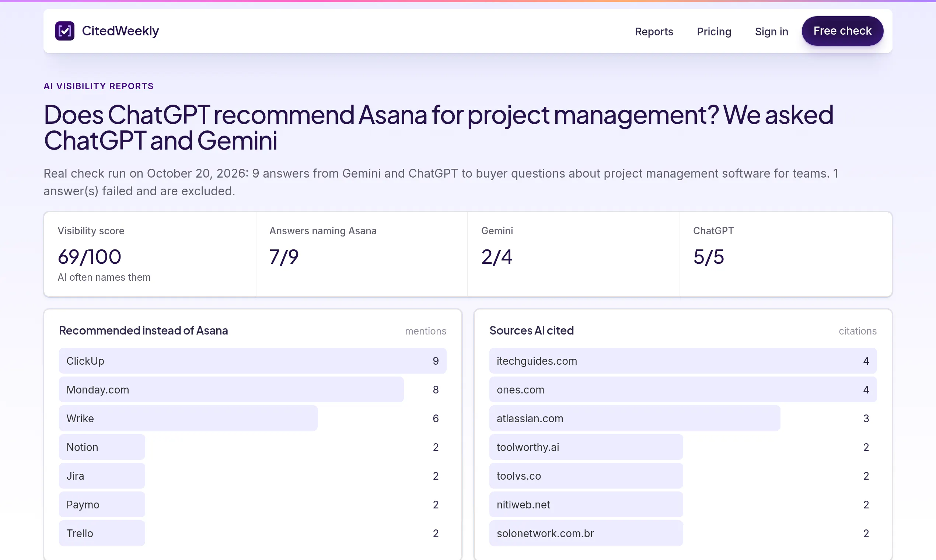Image resolution: width=936 pixels, height=560 pixels.
Task: Go to the Pricing page
Action: click(x=714, y=31)
